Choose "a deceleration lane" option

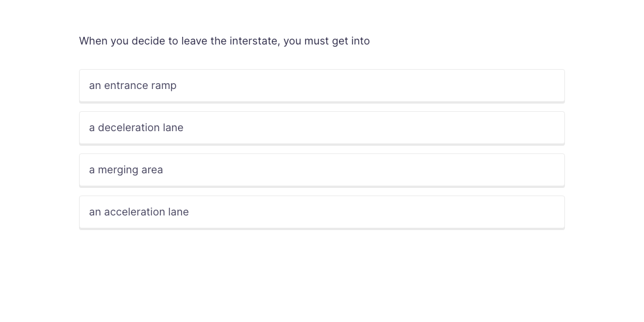(x=321, y=128)
